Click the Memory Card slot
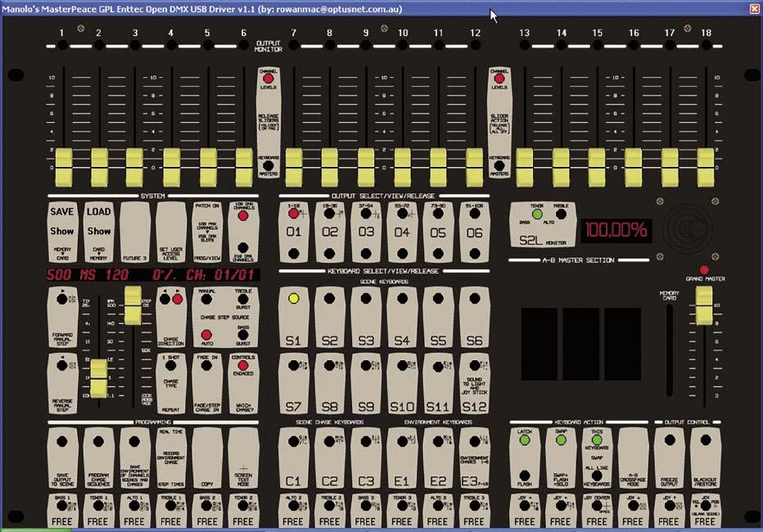Viewport: 763px width, 532px height. 670,350
